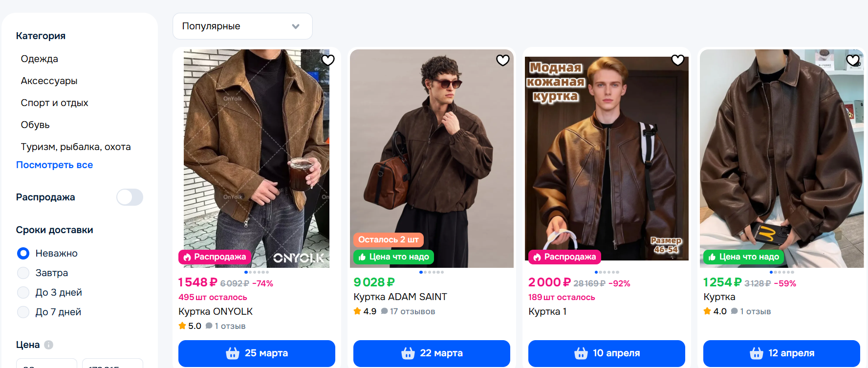Open the Популярные sort dropdown
The image size is (868, 368).
[242, 26]
